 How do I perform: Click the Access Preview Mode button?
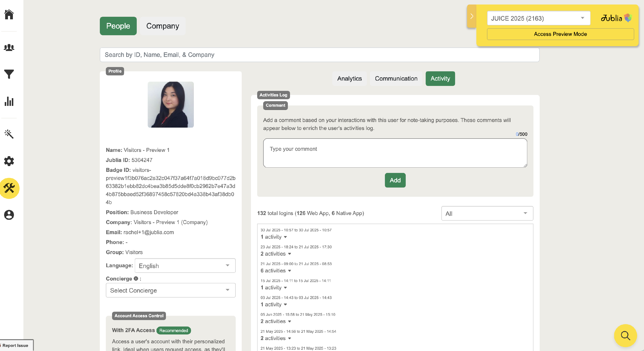tap(560, 34)
